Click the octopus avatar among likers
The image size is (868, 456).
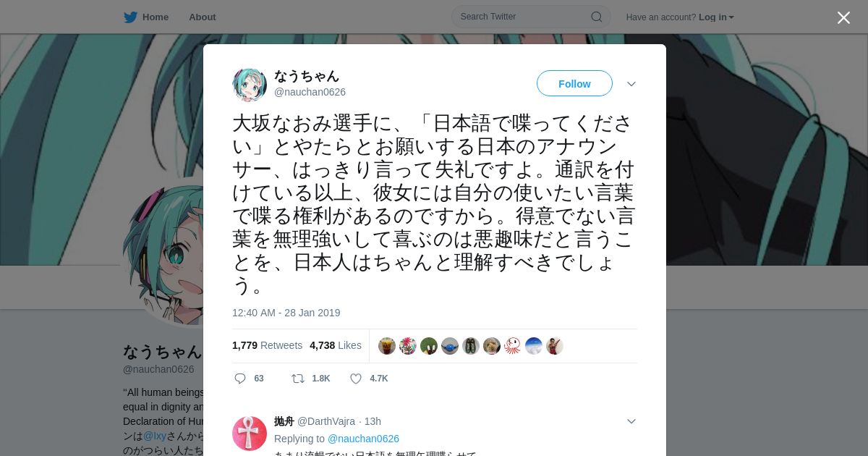[513, 346]
